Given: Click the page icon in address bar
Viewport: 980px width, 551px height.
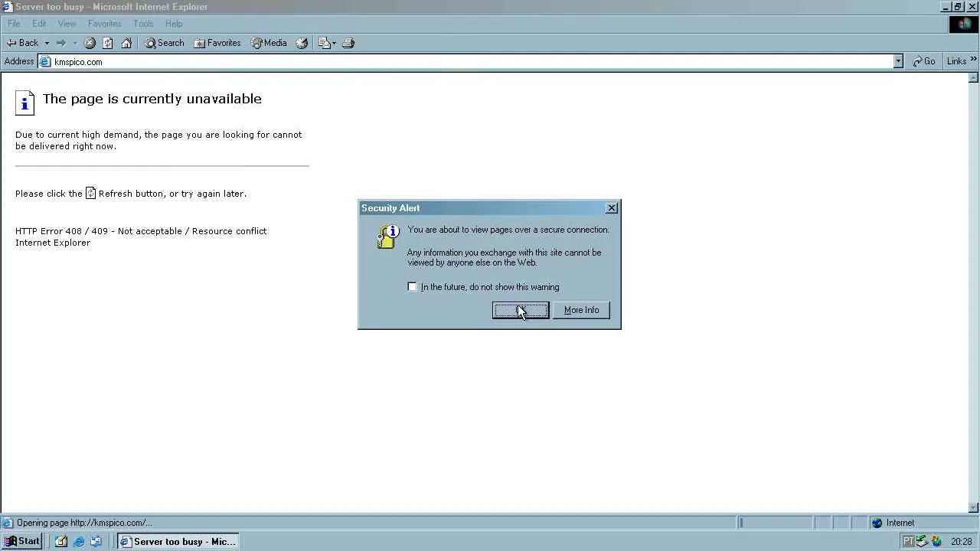Looking at the screenshot, I should (x=45, y=61).
